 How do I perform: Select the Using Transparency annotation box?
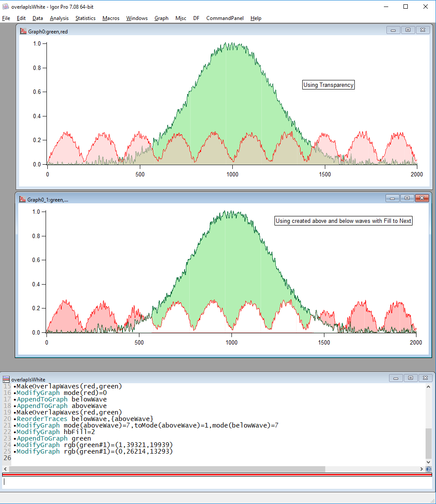click(x=328, y=85)
